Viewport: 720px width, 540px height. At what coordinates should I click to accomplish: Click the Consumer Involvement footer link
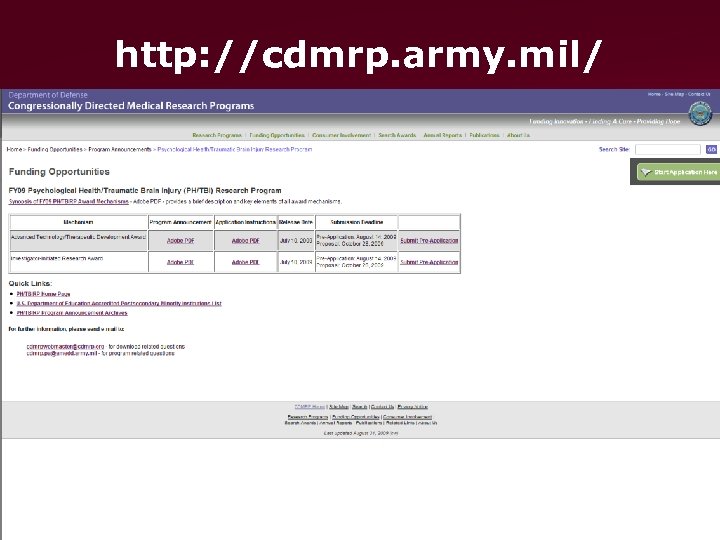pyautogui.click(x=407, y=417)
